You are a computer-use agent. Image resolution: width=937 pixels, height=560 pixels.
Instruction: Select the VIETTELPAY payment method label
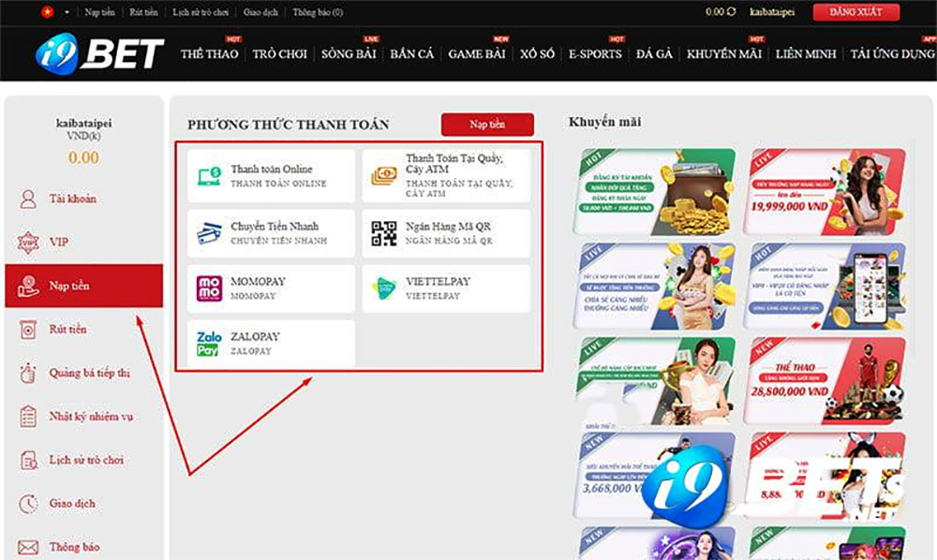[438, 281]
